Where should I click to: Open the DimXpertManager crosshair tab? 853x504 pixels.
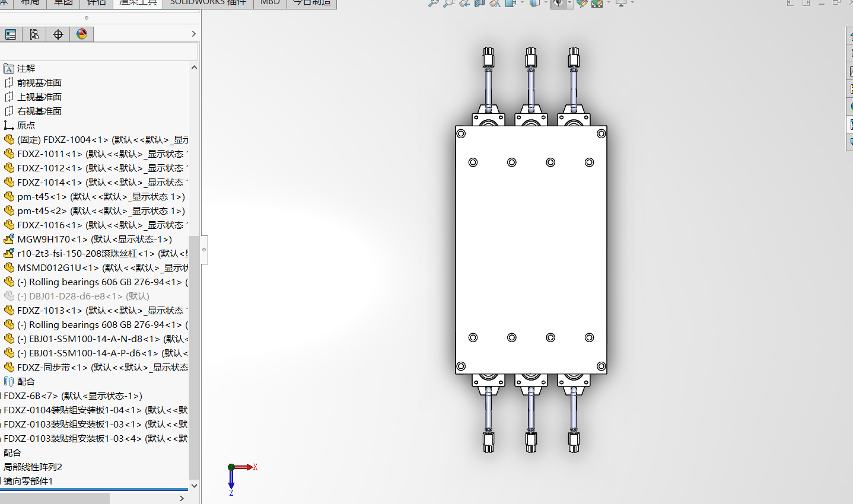[58, 34]
